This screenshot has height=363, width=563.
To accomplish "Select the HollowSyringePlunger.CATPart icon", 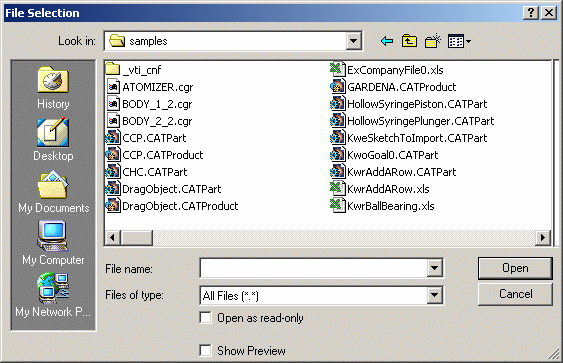I will pos(337,121).
